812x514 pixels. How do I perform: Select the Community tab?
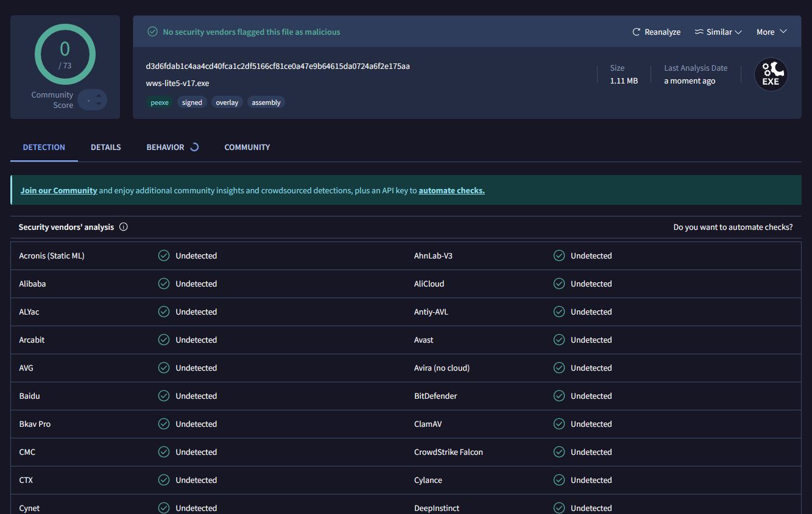247,147
